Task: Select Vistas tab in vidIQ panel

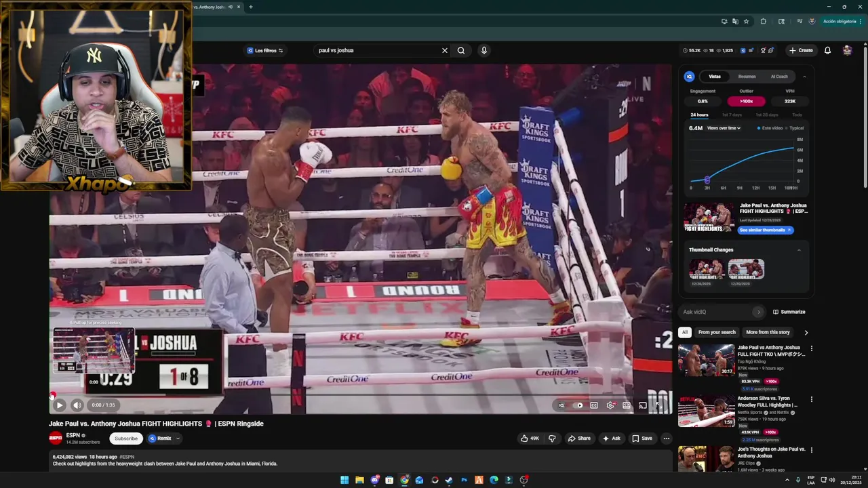Action: pyautogui.click(x=715, y=77)
